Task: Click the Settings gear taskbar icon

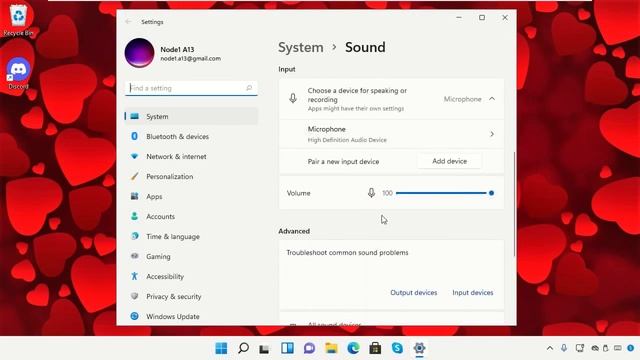Action: pos(419,348)
